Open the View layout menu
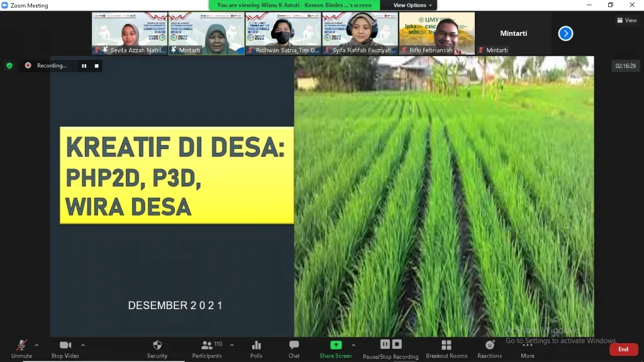Image resolution: width=644 pixels, height=362 pixels. [627, 20]
